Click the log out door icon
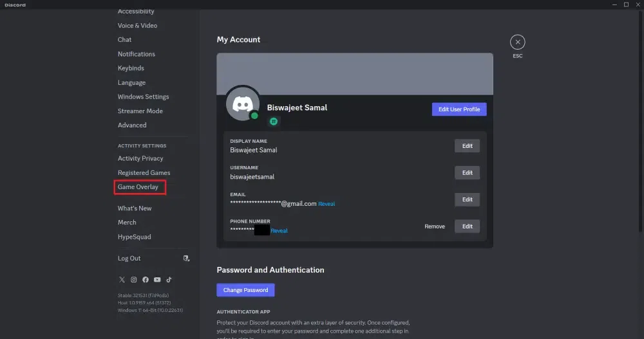644x339 pixels. (x=186, y=259)
